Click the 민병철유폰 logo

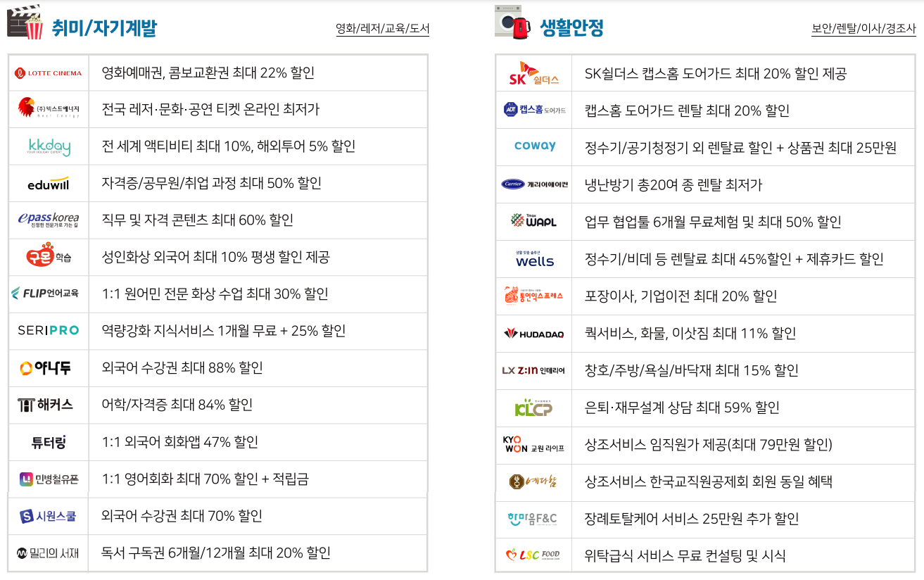tap(49, 479)
